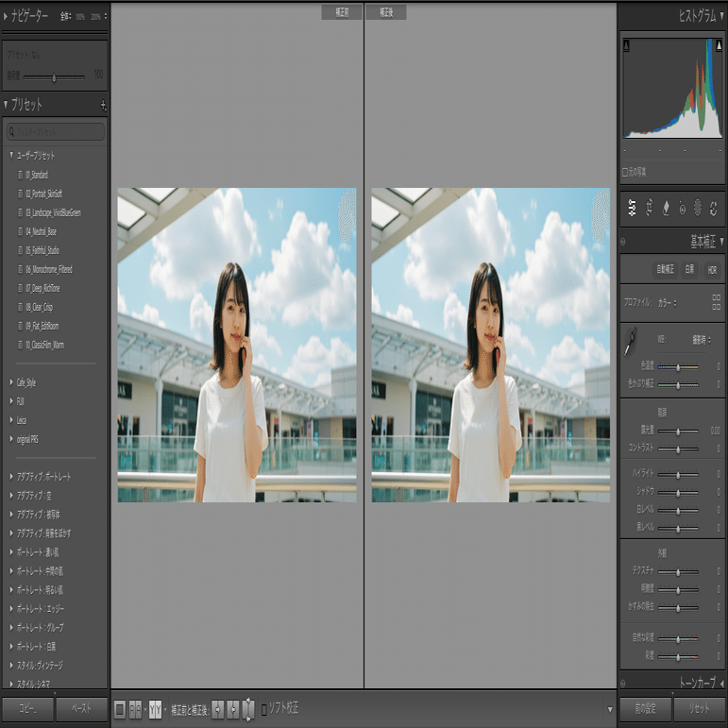Viewport: 728px width, 728px height.
Task: Copy before settings to after arrow icon
Action: 218,709
